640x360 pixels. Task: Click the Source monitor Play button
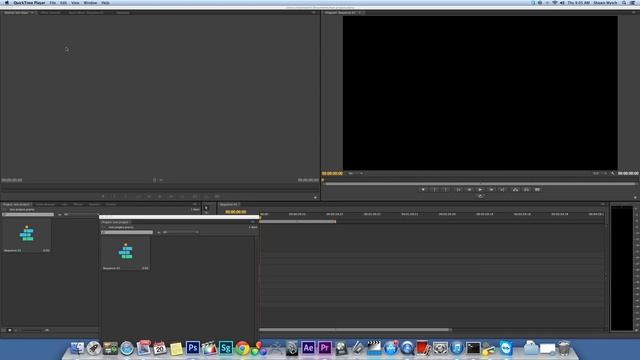point(160,196)
